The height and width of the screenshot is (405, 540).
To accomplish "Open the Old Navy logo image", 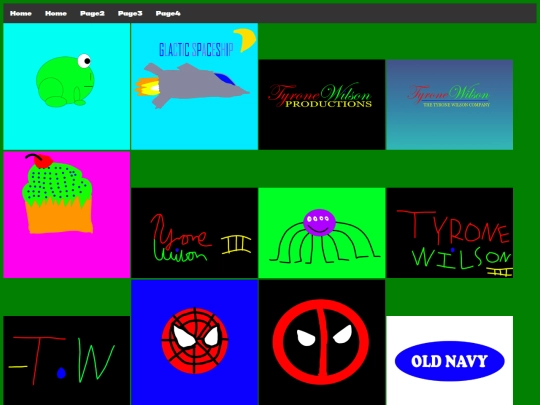I will [x=449, y=361].
